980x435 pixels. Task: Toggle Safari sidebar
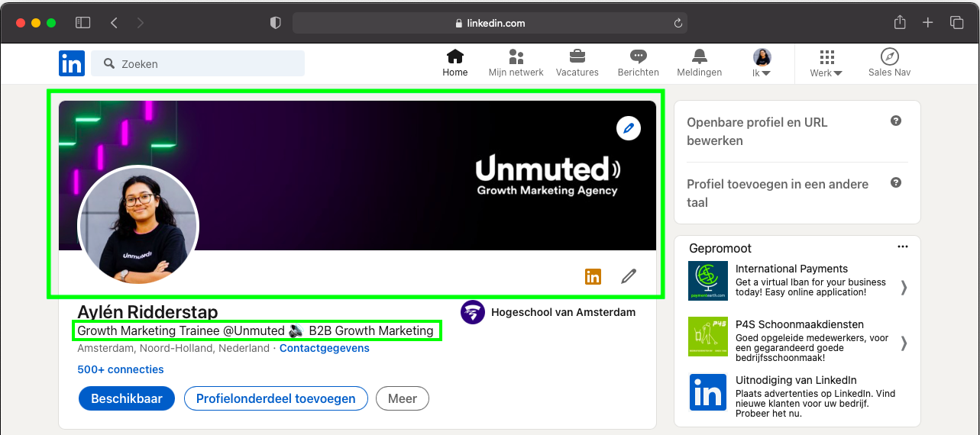coord(82,23)
